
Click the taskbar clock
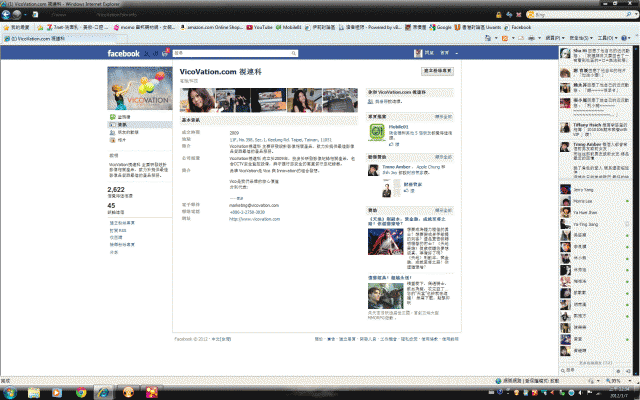click(x=619, y=393)
